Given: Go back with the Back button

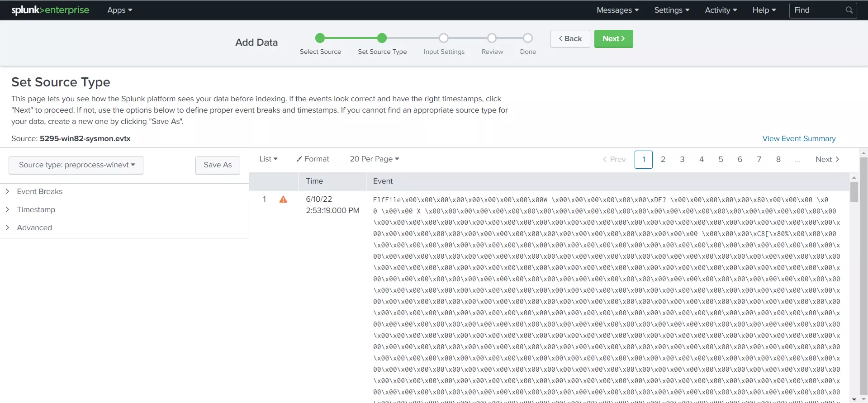Looking at the screenshot, I should (x=570, y=39).
